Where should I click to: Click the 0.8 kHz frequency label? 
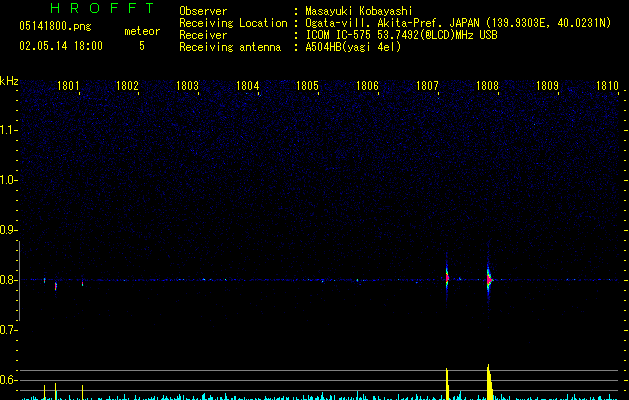click(7, 280)
